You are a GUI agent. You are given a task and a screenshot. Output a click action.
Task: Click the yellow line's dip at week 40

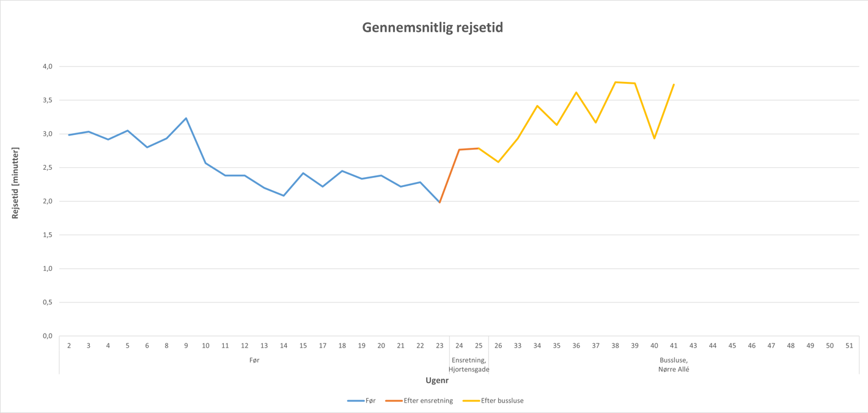pos(654,138)
